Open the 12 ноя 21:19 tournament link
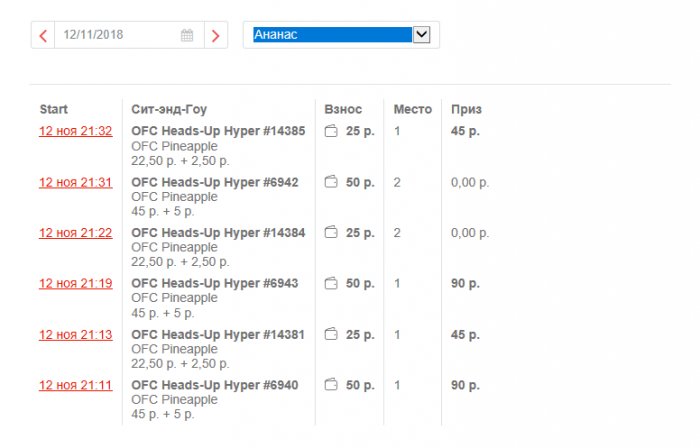Screen dimensions: 700x448 pyautogui.click(x=75, y=284)
